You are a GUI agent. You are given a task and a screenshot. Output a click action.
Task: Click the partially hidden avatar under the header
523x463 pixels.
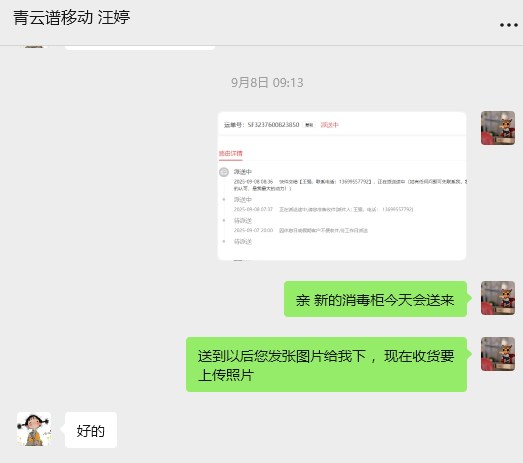(34, 47)
